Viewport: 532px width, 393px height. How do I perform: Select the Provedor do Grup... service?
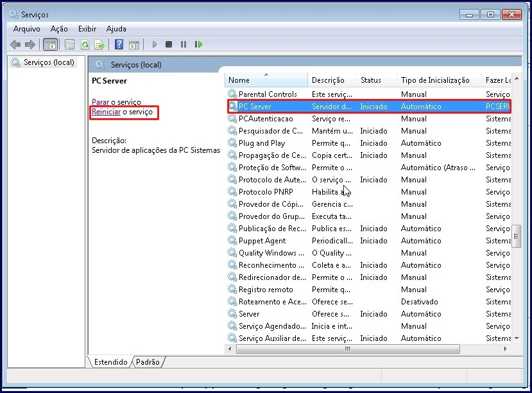pyautogui.click(x=368, y=216)
